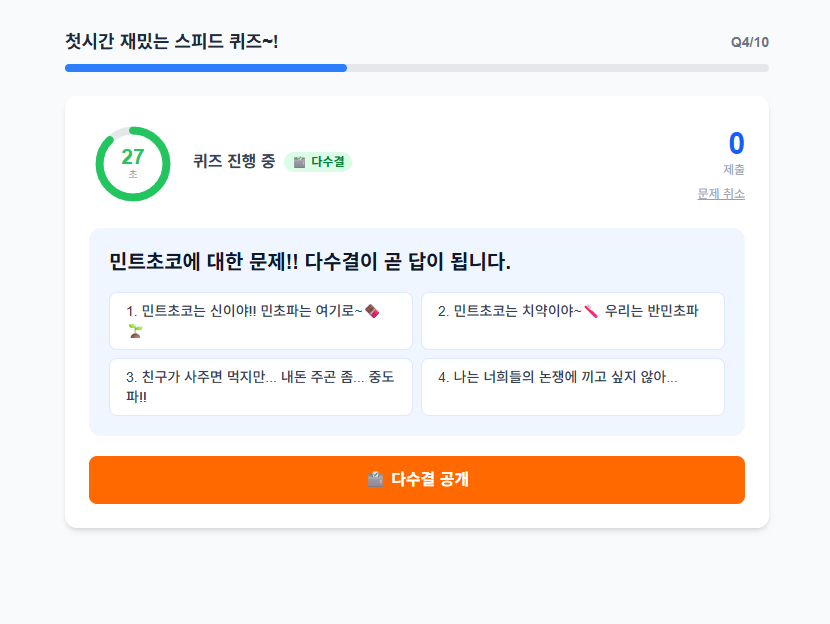Select option 1 민트초코는 신이야
Screen dimensions: 830x624
(x=260, y=321)
